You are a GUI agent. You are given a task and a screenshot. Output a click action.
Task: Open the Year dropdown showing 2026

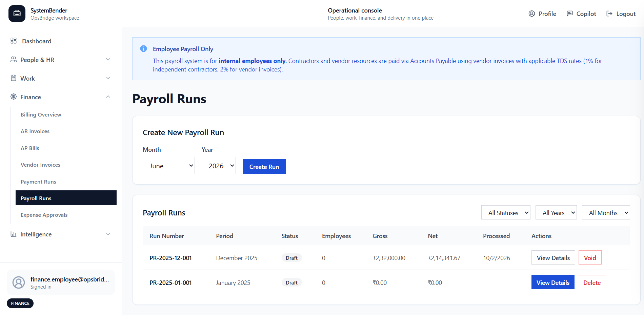click(219, 166)
